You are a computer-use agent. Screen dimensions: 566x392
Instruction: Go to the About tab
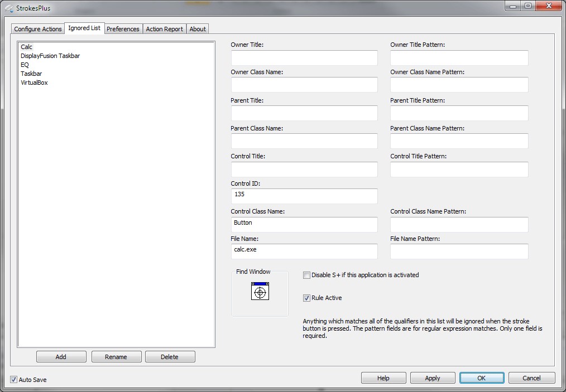(x=198, y=29)
